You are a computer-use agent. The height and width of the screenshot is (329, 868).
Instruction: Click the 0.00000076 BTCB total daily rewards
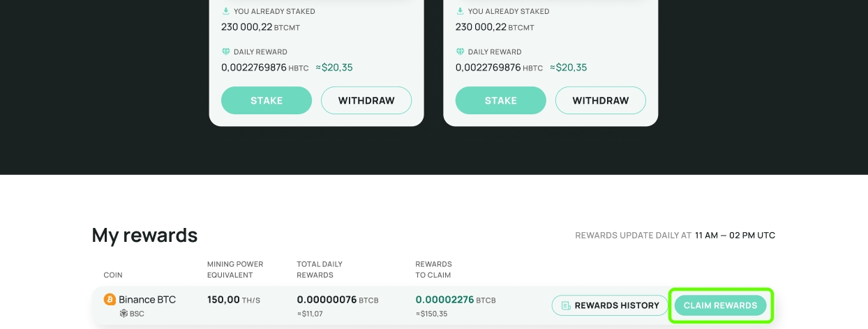pyautogui.click(x=327, y=300)
